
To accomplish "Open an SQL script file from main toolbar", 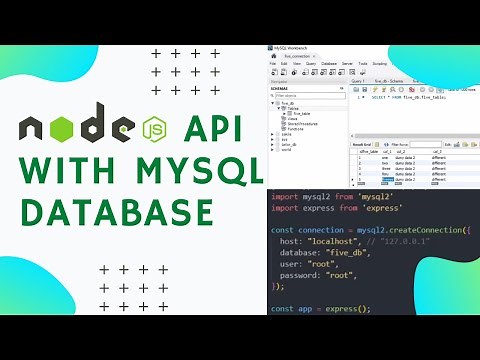I will 284,72.
